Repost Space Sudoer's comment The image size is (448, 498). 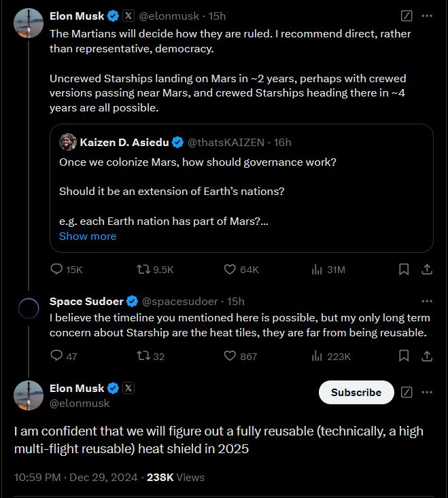click(x=143, y=356)
